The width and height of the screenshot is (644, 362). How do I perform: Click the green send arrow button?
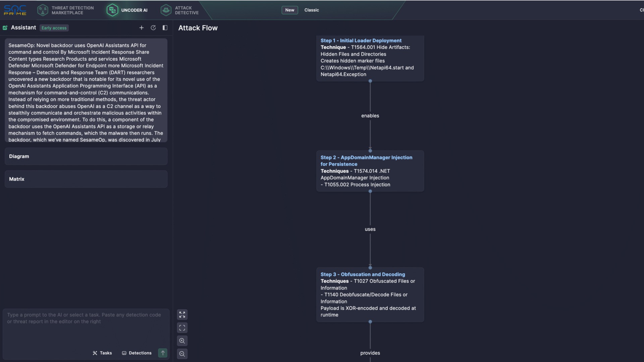pos(163,353)
